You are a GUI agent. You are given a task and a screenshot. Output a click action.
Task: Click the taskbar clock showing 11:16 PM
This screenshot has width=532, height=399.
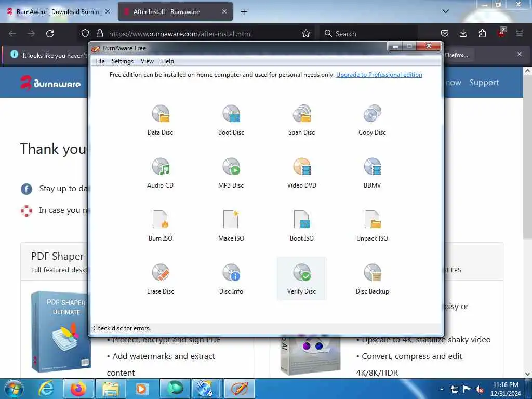pyautogui.click(x=506, y=389)
